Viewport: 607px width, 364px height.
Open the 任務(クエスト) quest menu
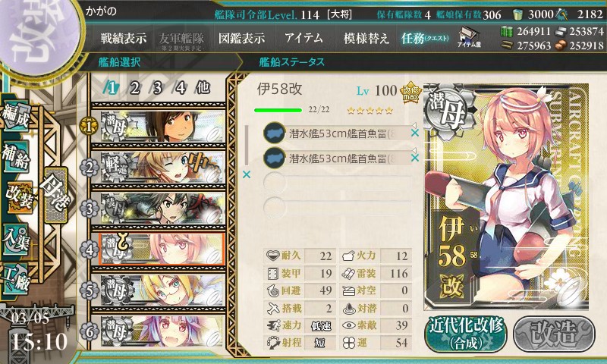click(x=425, y=38)
